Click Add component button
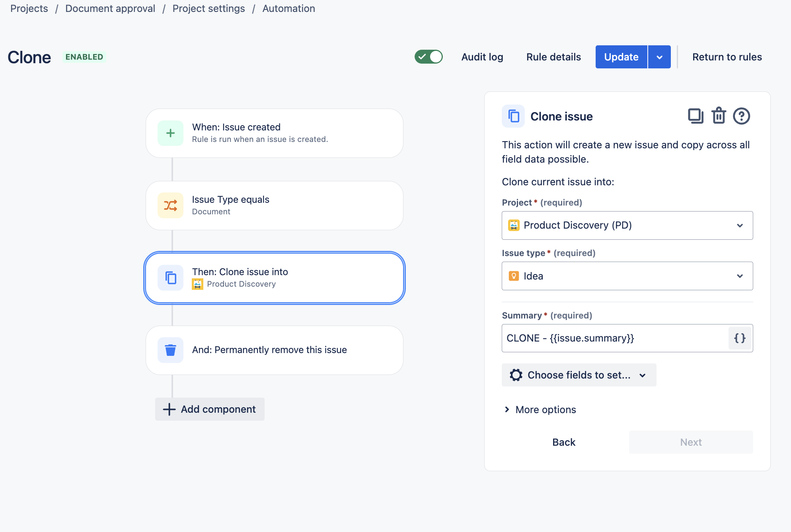791x532 pixels. click(x=210, y=409)
